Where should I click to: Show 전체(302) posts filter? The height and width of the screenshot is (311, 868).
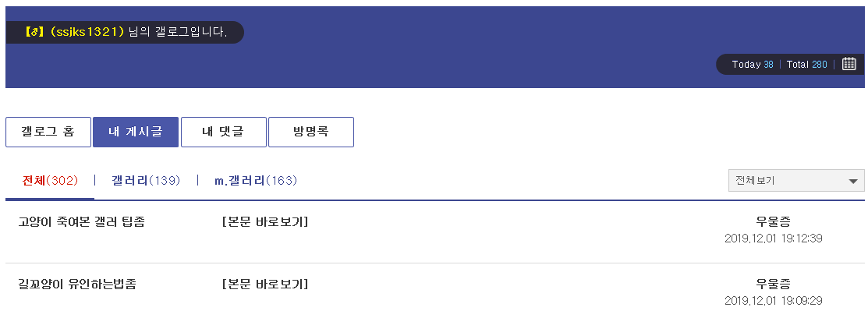50,180
